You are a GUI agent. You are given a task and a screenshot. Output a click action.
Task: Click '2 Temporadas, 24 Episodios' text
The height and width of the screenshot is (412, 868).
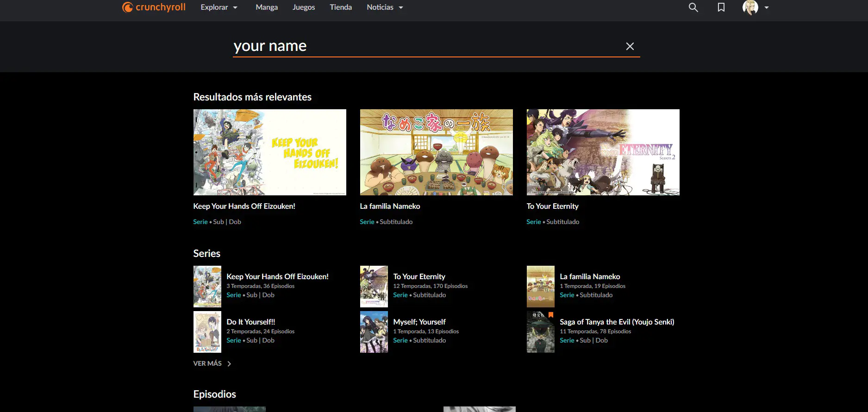pos(261,331)
